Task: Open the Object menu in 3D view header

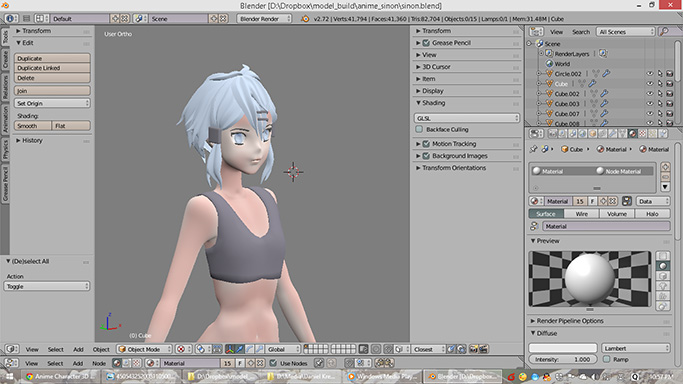Action: (x=101, y=349)
